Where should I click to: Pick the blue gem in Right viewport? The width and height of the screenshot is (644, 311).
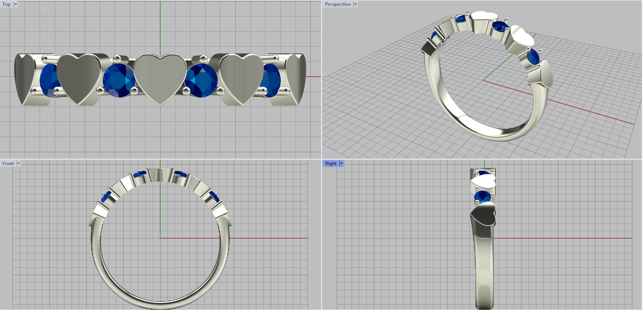[x=482, y=197]
